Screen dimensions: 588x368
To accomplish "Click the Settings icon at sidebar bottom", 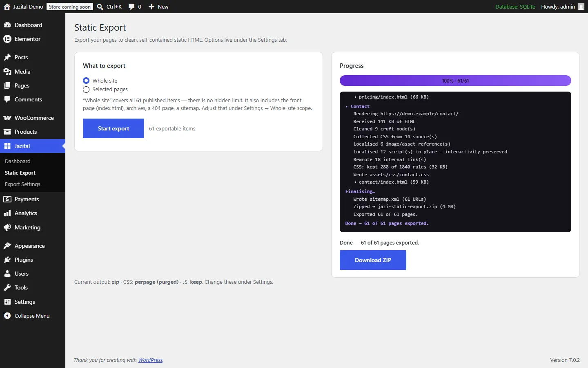I will [7, 302].
